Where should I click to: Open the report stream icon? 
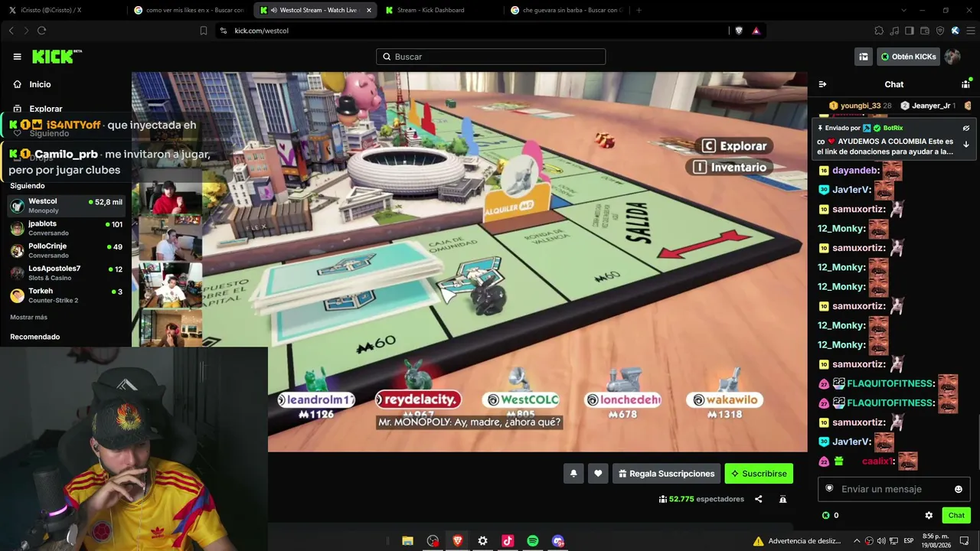(782, 499)
